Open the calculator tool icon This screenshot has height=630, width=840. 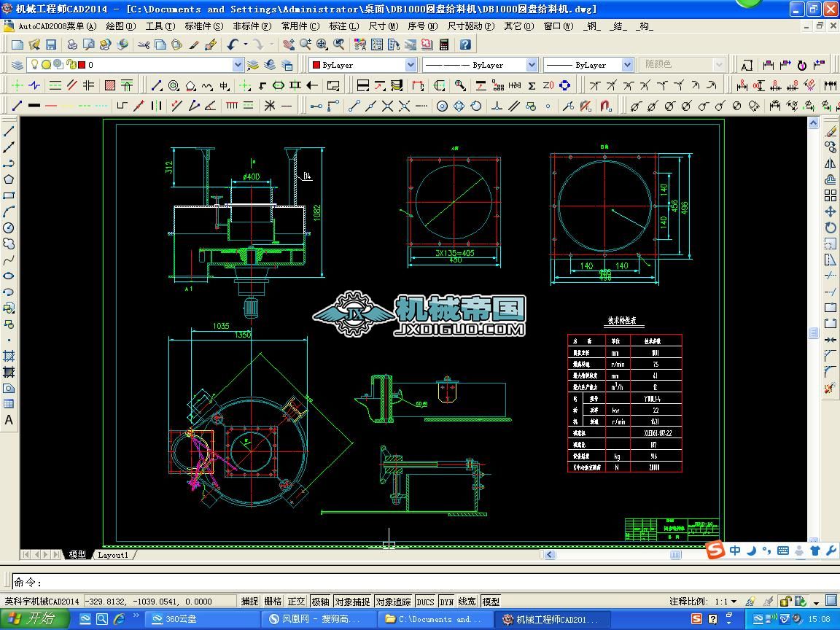tap(443, 44)
